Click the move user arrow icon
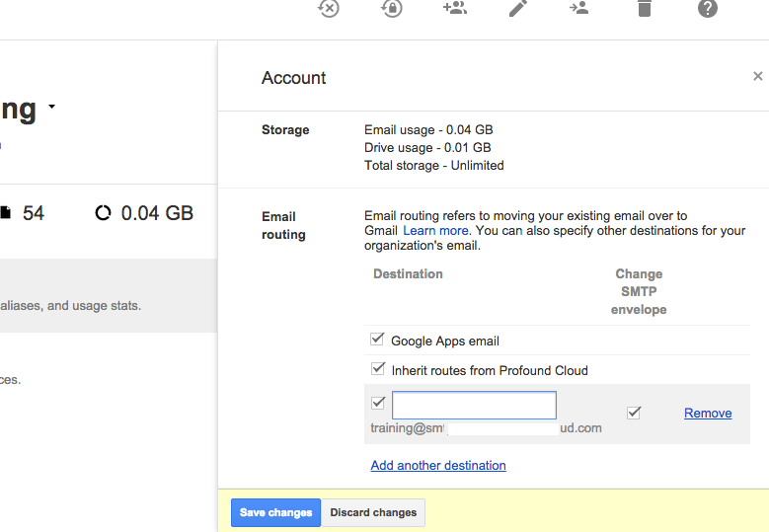 tap(578, 7)
